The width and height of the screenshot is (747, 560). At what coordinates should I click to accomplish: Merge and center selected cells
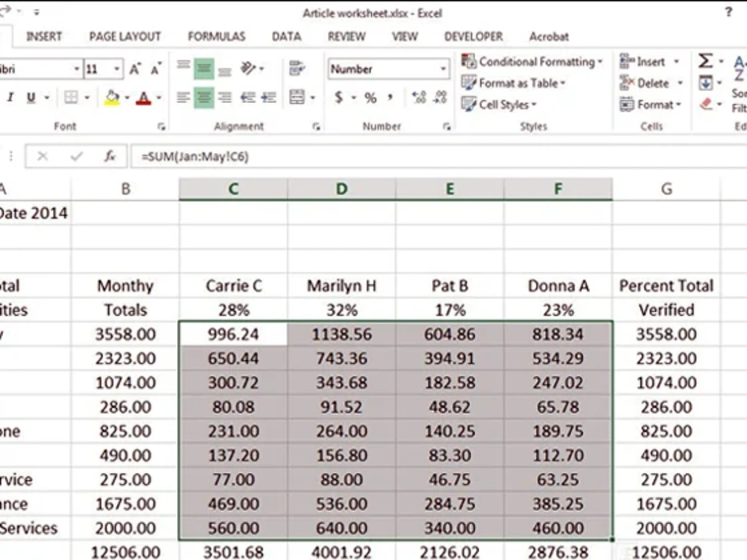click(297, 98)
